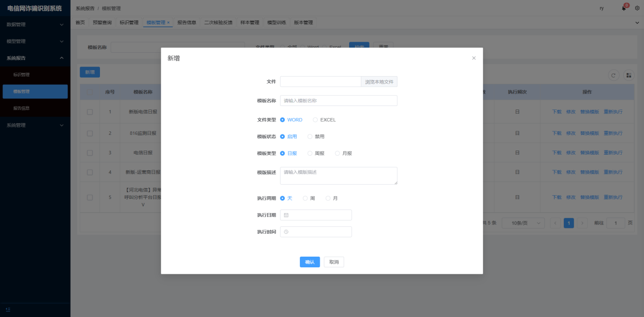Click the grid column-settings icon
644x317 pixels.
click(629, 75)
